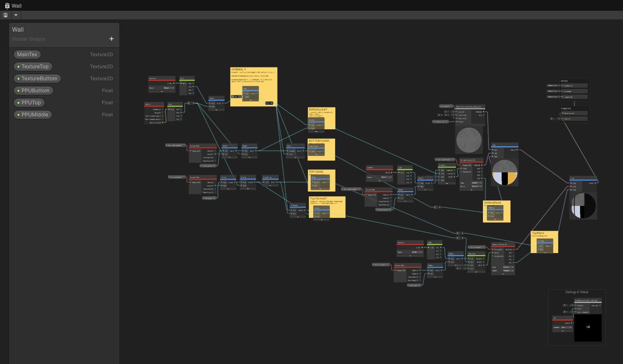
Task: Click the black preview in Debug group
Action: point(588,328)
